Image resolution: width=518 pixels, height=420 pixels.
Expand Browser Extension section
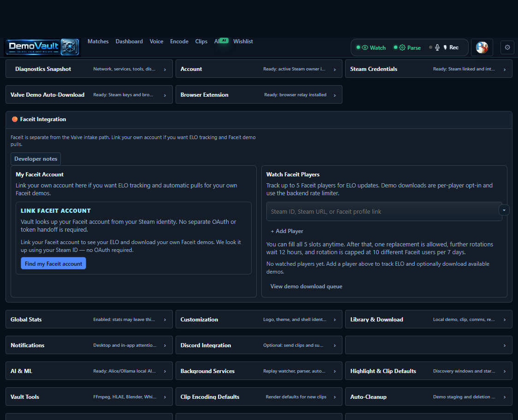[259, 94]
